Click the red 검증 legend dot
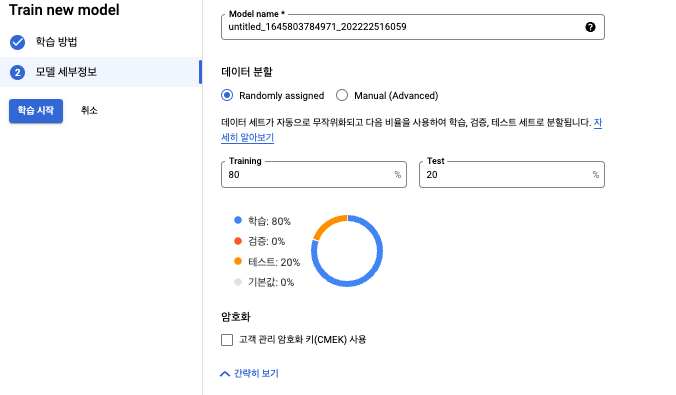The image size is (676, 395). (238, 241)
